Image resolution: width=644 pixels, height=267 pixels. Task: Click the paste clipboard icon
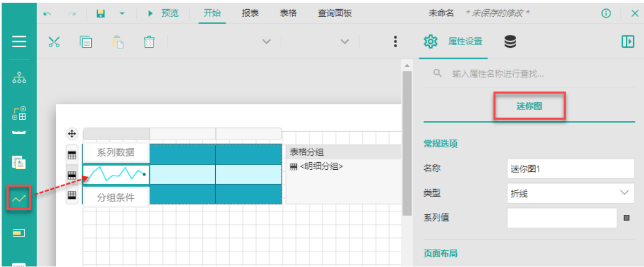point(118,42)
